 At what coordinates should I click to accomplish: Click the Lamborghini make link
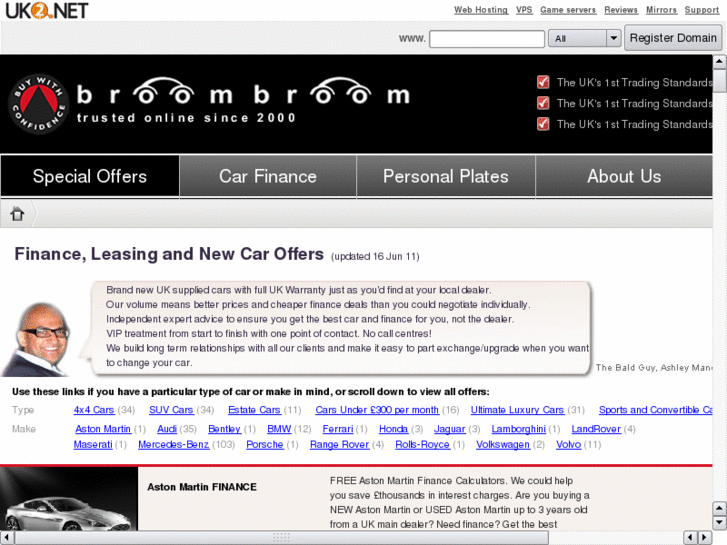518,429
